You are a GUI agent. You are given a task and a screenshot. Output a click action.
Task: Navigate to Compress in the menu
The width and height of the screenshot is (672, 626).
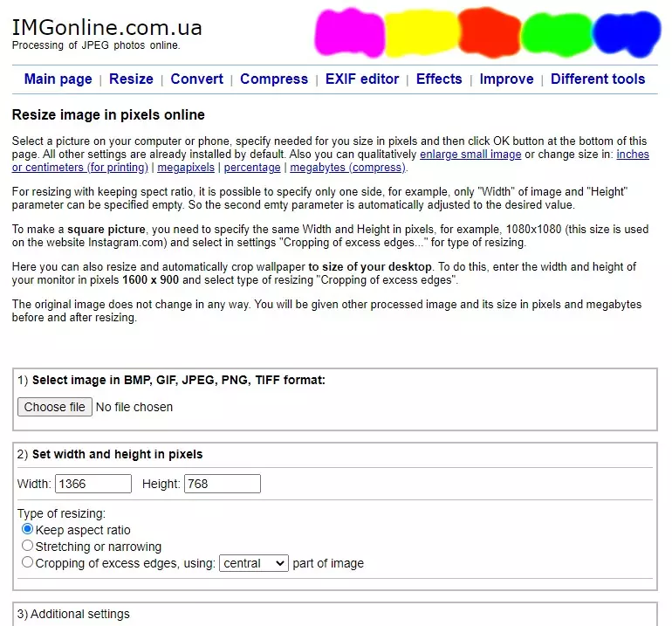click(x=274, y=79)
